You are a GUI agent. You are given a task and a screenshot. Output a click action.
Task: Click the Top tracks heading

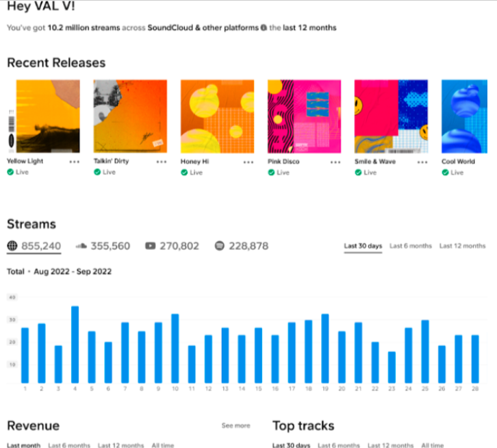303,425
